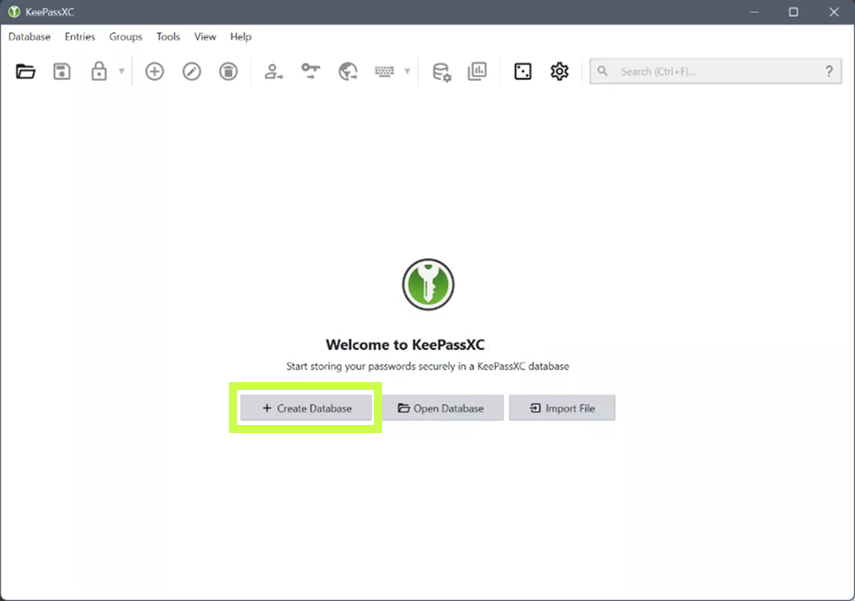
Task: Click the KeePassXC title bar app icon
Action: [x=14, y=11]
